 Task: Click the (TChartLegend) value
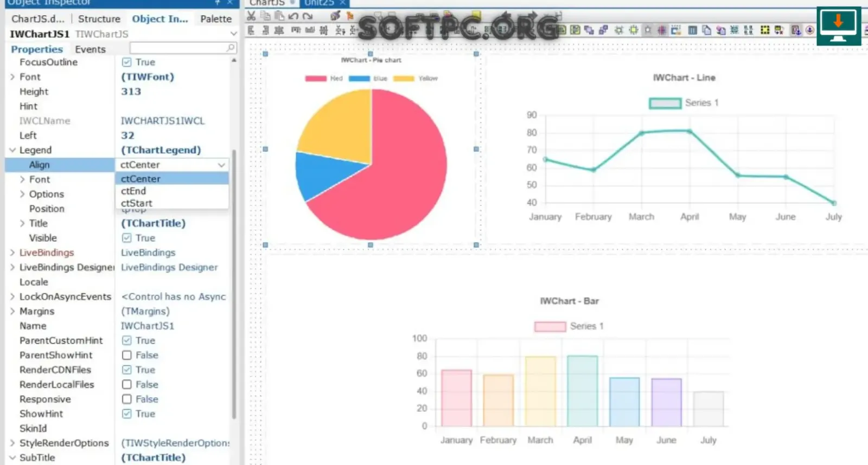click(x=161, y=150)
